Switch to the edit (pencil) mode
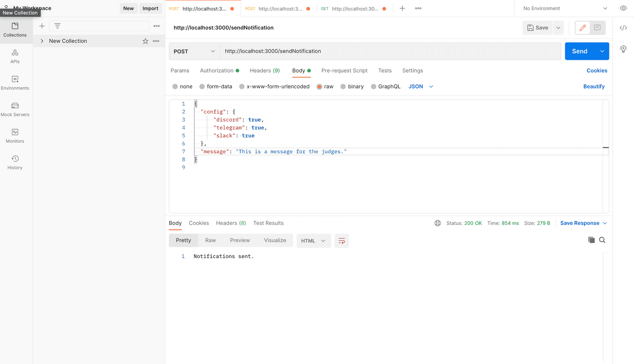The width and height of the screenshot is (634, 364). pyautogui.click(x=583, y=28)
